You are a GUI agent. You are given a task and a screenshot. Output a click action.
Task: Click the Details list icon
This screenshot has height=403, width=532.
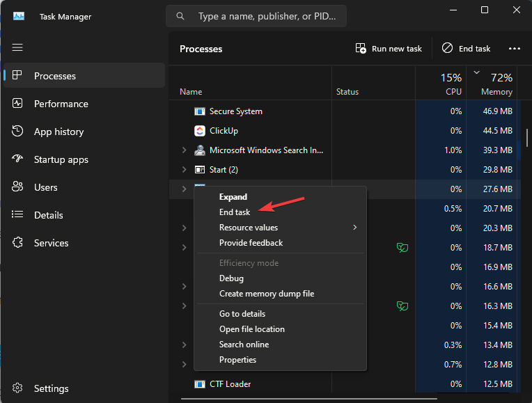point(17,214)
